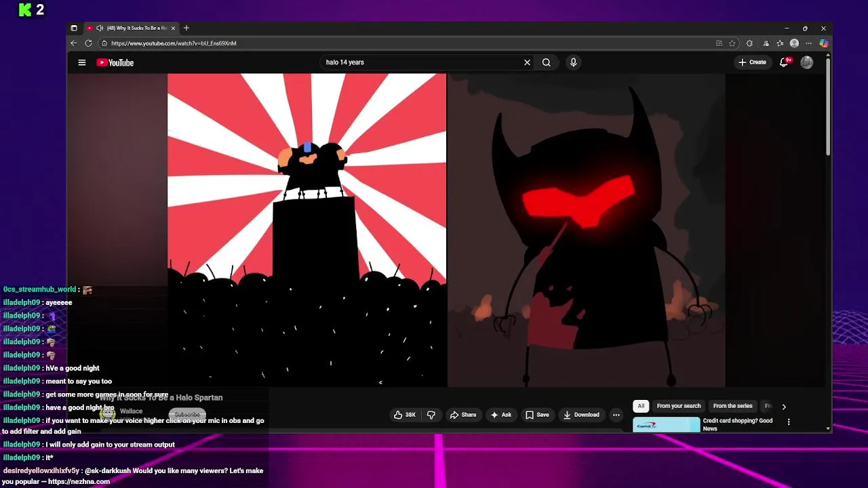This screenshot has width=868, height=488.
Task: Open the ad options three-dot menu
Action: pyautogui.click(x=788, y=422)
